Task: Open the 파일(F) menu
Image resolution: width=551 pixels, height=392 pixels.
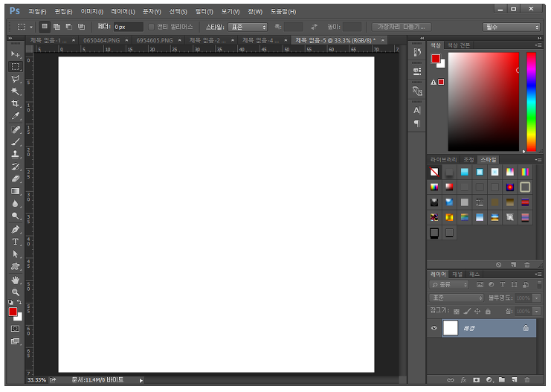Action: pos(37,12)
